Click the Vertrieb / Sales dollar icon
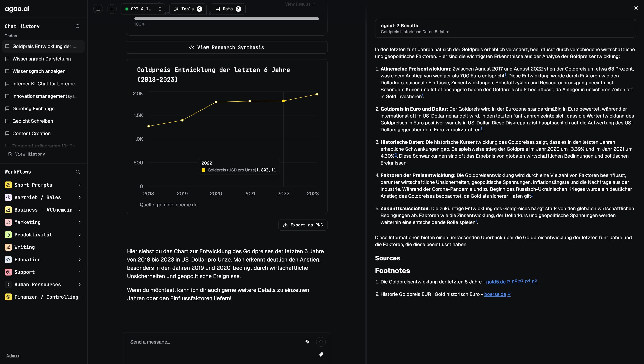Screen dimensions: 644x364 [8, 197]
